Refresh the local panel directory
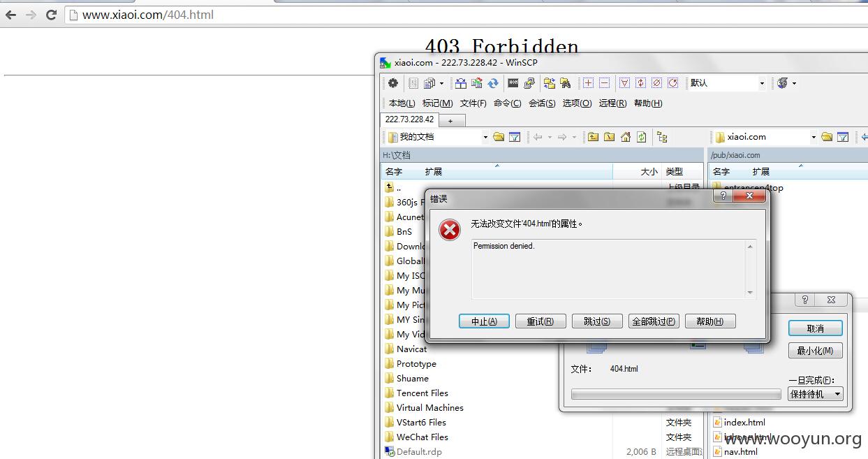The width and height of the screenshot is (868, 459). (641, 137)
